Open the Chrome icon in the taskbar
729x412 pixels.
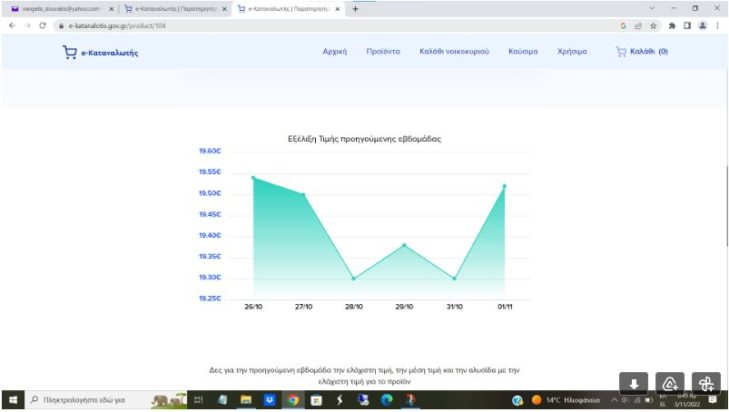click(x=292, y=400)
